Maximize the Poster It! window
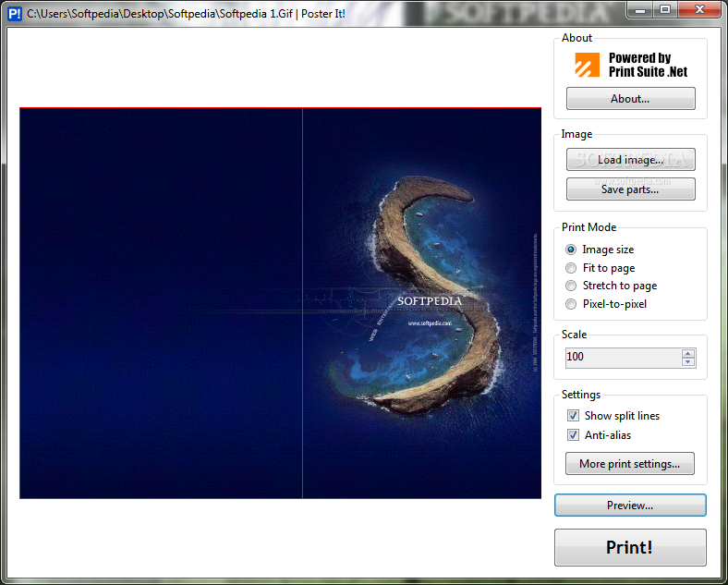The height and width of the screenshot is (585, 728). [x=665, y=10]
